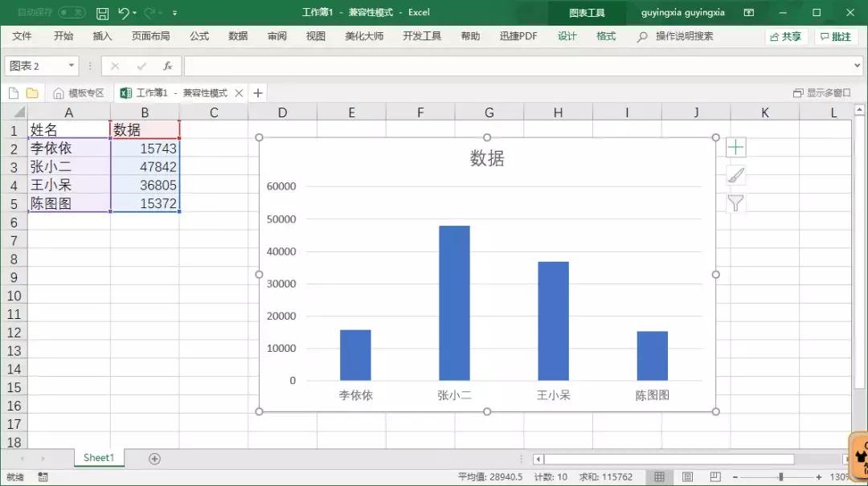This screenshot has width=868, height=486.
Task: Click the Insert Function fx icon
Action: click(x=167, y=66)
